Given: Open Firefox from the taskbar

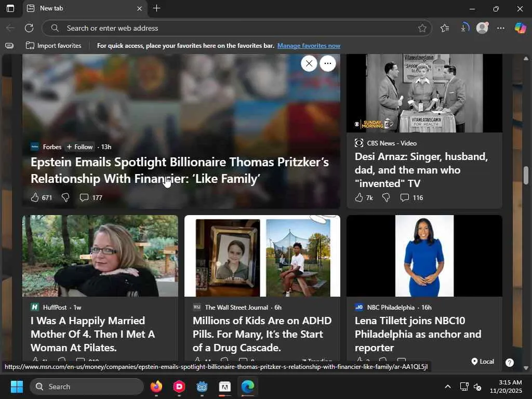Looking at the screenshot, I should 156,387.
